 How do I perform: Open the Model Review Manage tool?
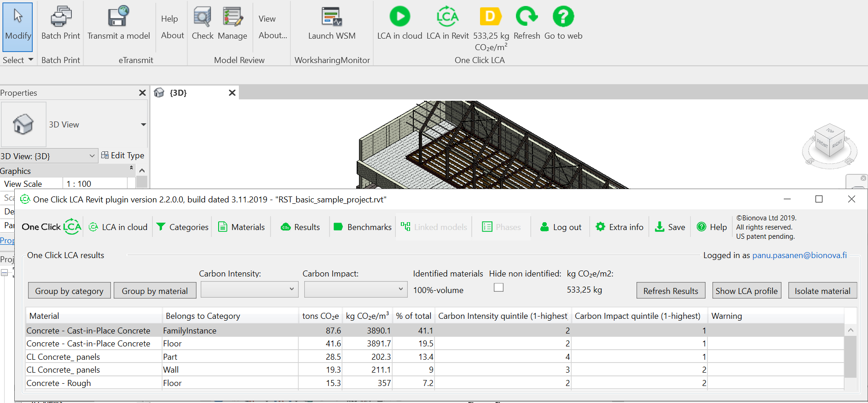232,23
